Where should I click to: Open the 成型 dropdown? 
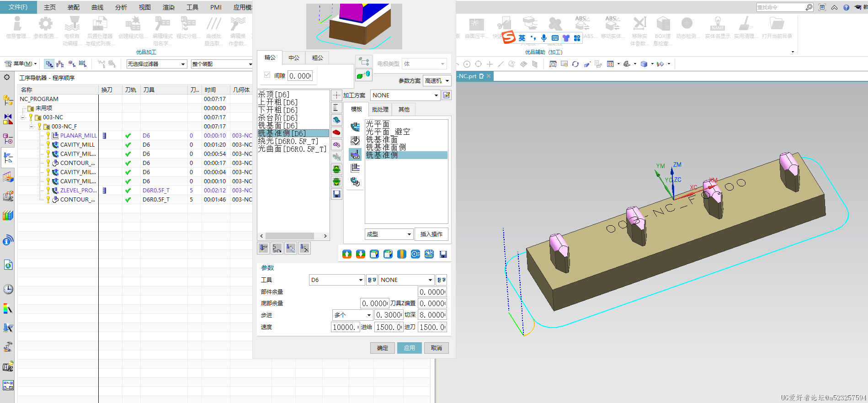pos(389,234)
